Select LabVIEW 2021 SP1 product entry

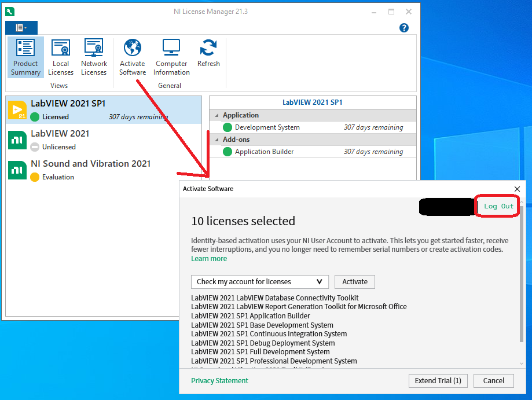tap(104, 110)
